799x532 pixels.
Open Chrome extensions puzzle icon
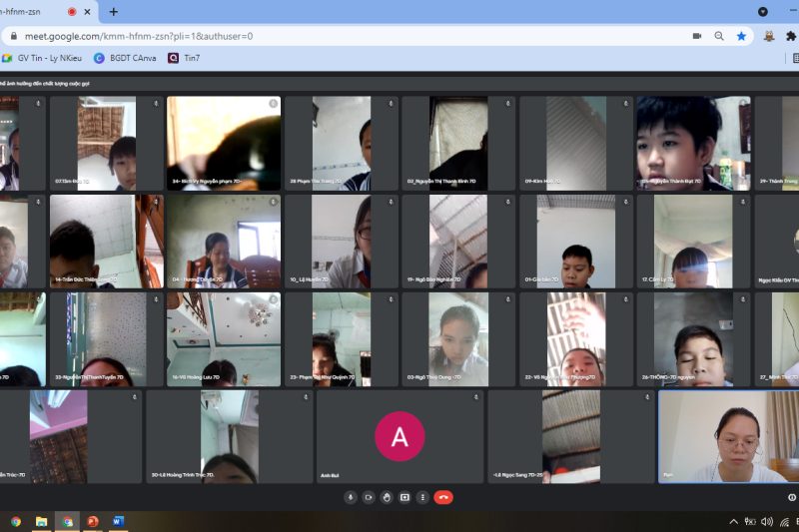(x=791, y=36)
